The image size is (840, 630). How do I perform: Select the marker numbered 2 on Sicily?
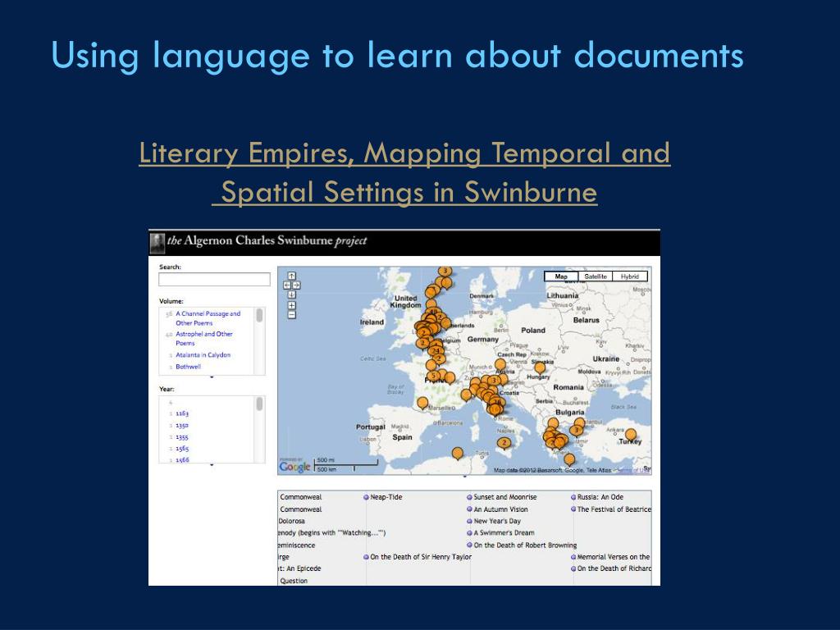pos(504,444)
